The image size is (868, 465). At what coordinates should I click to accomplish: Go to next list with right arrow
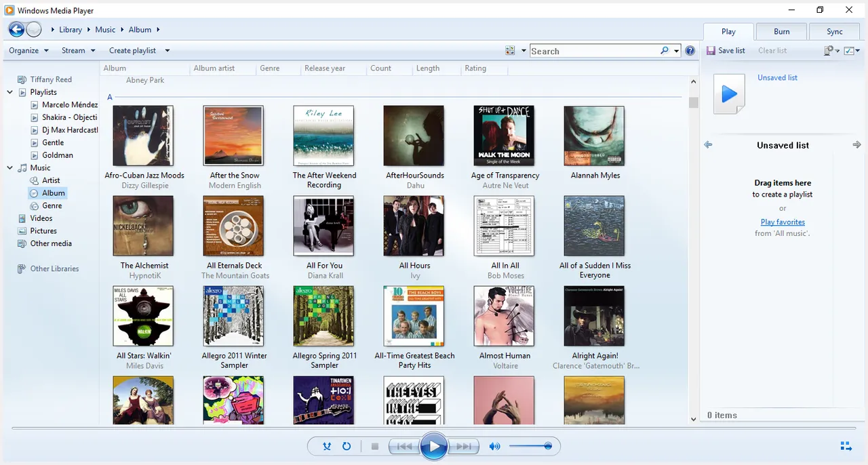[857, 145]
